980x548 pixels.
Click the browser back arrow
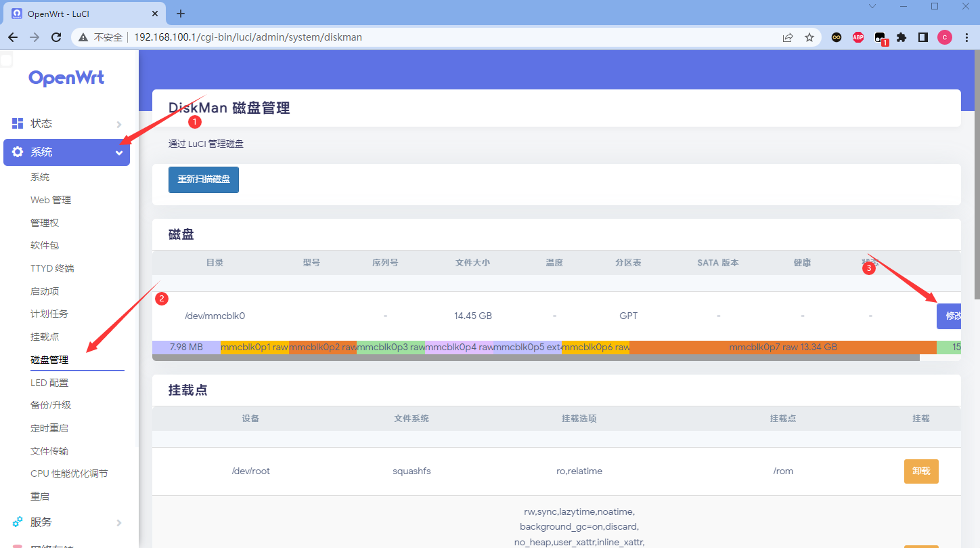pos(13,37)
